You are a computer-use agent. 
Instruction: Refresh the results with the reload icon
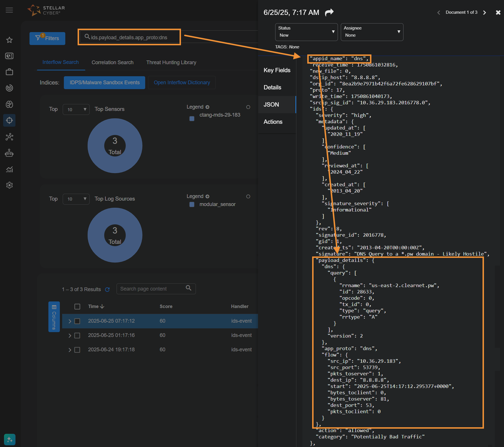(x=107, y=289)
